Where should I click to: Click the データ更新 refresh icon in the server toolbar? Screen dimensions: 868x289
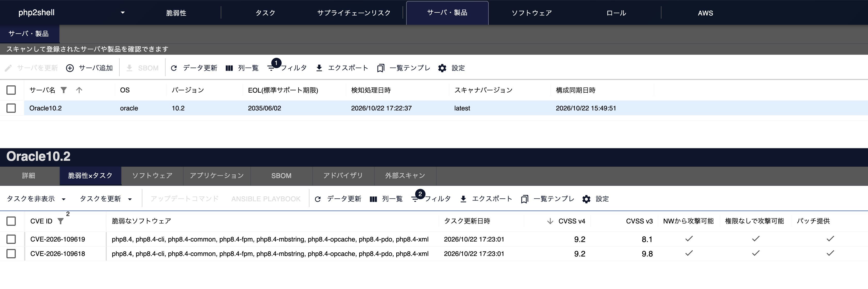(174, 68)
